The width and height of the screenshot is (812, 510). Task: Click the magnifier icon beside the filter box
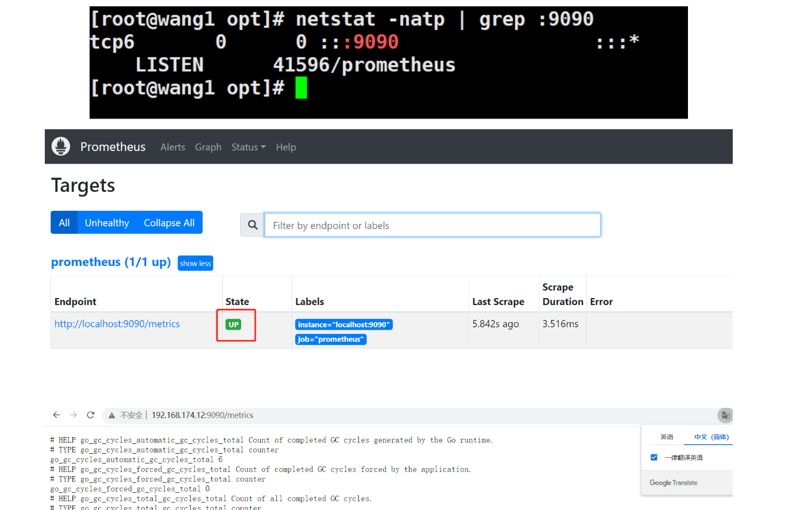click(x=253, y=225)
